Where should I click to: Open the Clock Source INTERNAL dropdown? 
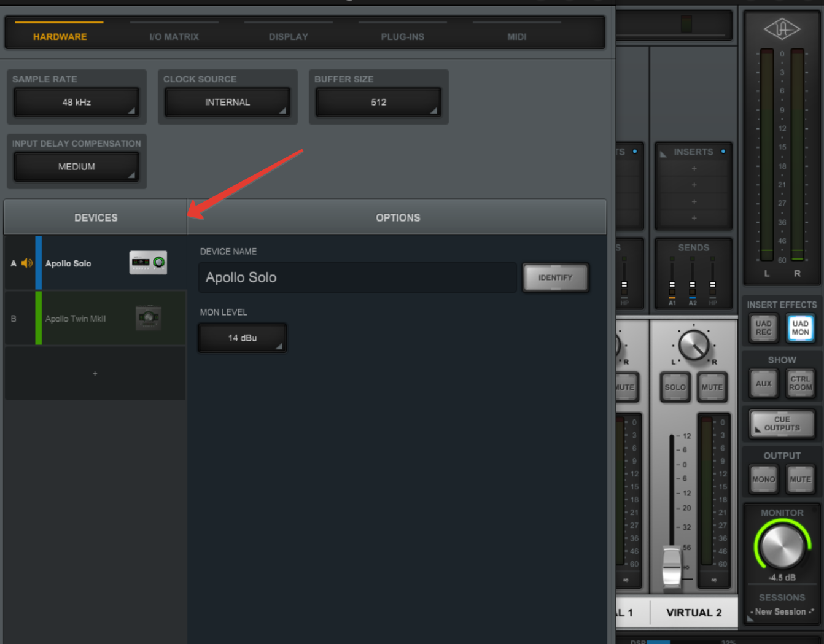click(227, 102)
